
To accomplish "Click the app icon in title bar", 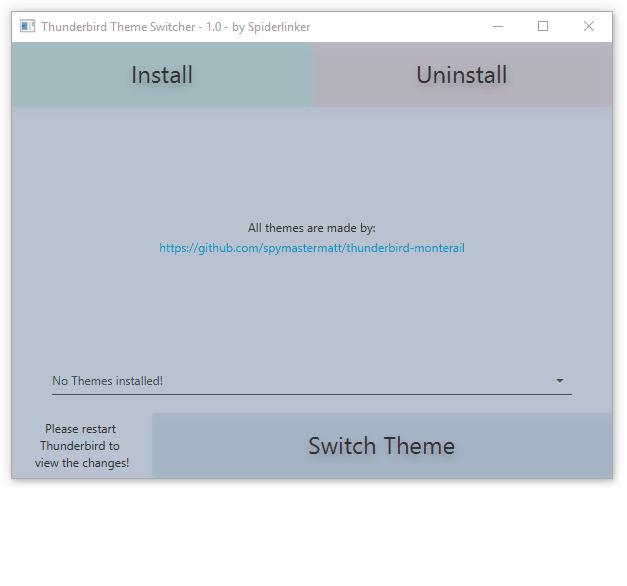I will (28, 26).
